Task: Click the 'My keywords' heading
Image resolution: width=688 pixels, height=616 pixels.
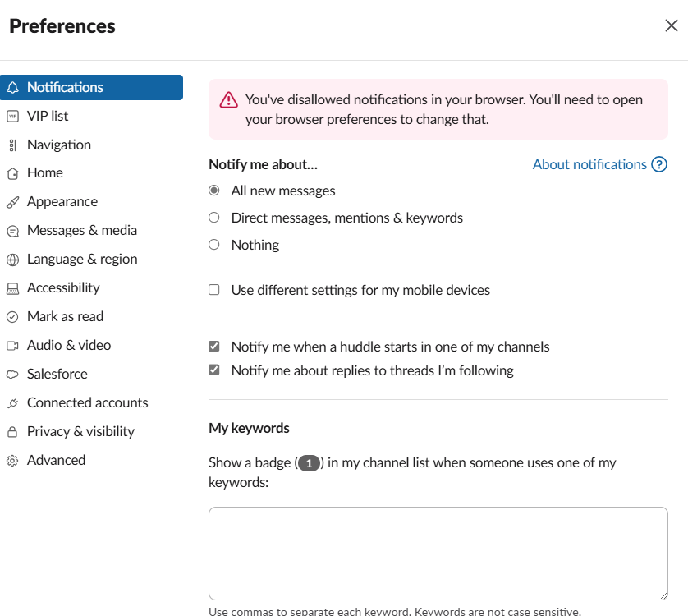Action: (249, 428)
